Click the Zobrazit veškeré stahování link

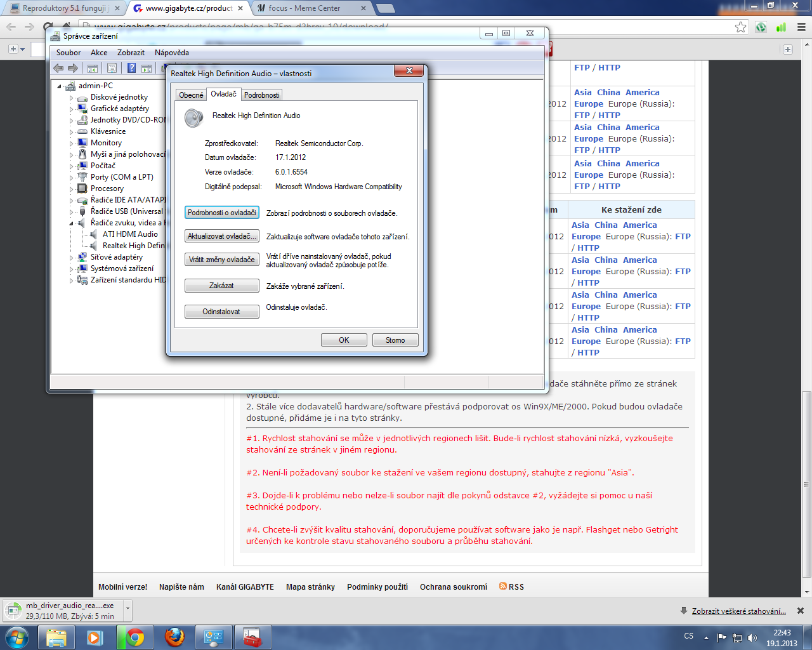[x=739, y=611]
